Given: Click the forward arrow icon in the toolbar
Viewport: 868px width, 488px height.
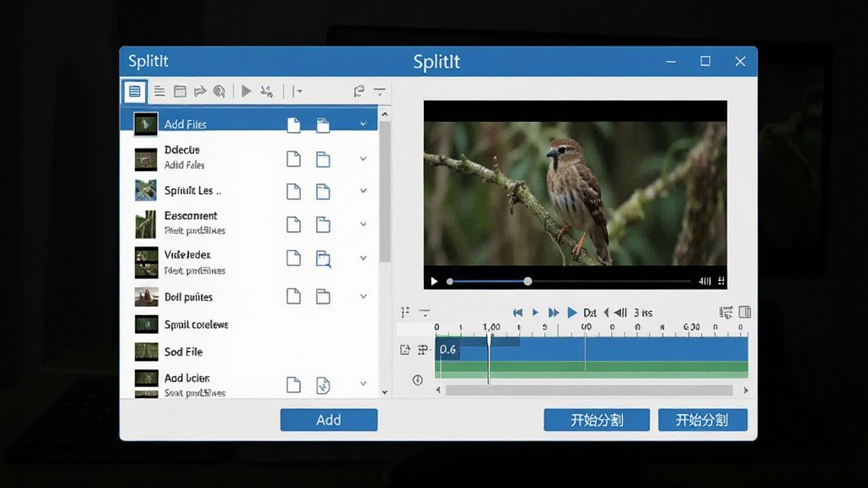Looking at the screenshot, I should click(x=200, y=91).
